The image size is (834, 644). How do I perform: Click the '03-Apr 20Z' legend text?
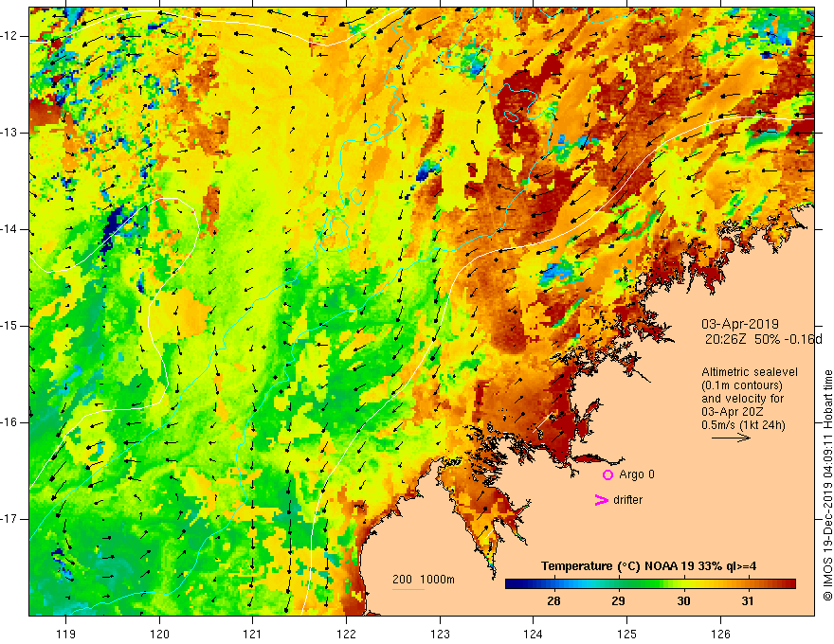[x=733, y=412]
